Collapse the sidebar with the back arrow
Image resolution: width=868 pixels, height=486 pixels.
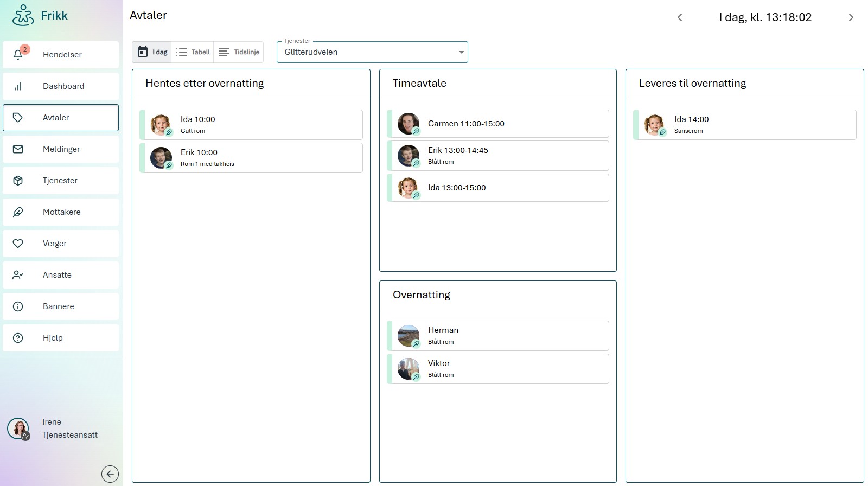(x=110, y=474)
